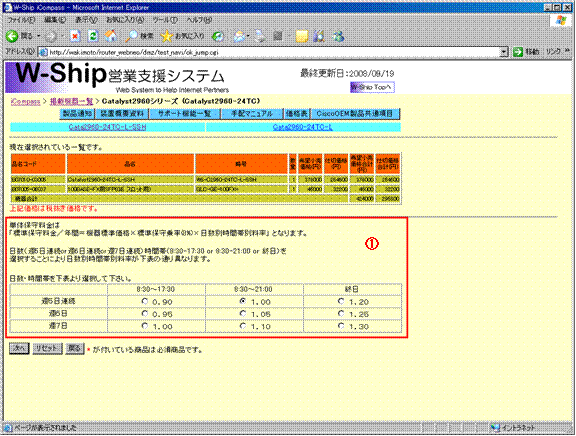Click the grey Forward arrow button
The height and width of the screenshot is (436, 576).
pyautogui.click(x=51, y=36)
